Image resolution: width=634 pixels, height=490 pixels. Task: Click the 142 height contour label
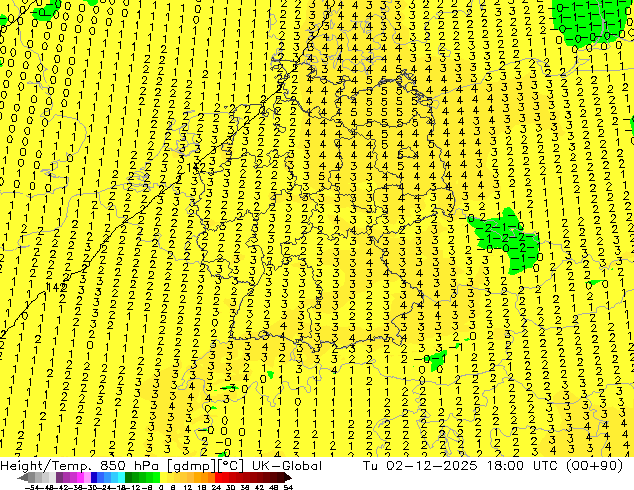click(x=58, y=287)
